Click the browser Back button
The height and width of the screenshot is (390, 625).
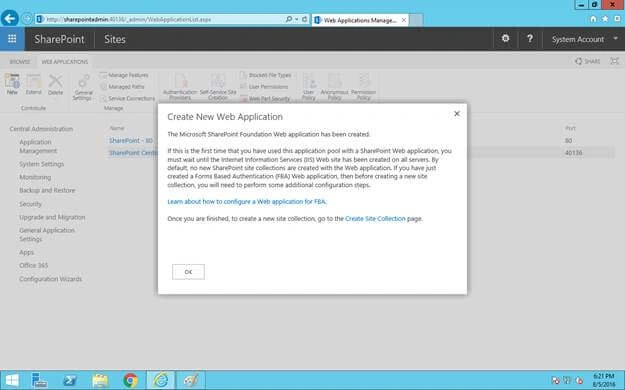[x=10, y=18]
